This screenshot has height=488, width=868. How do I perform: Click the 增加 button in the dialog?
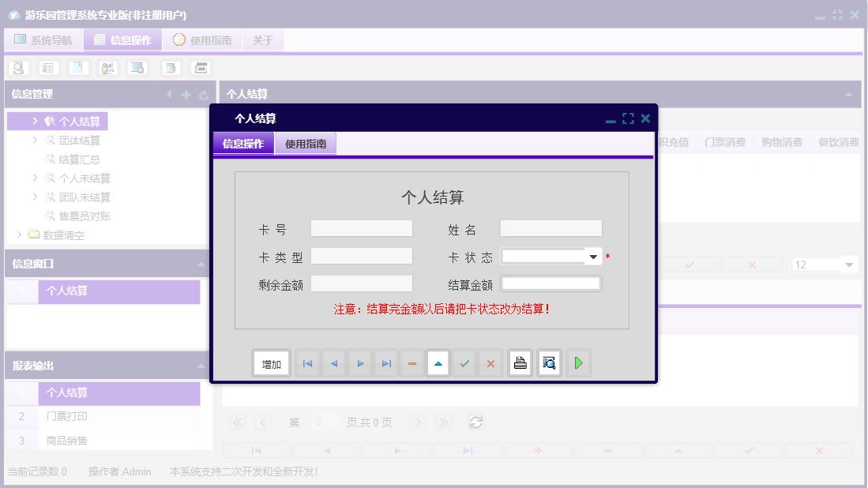[272, 363]
